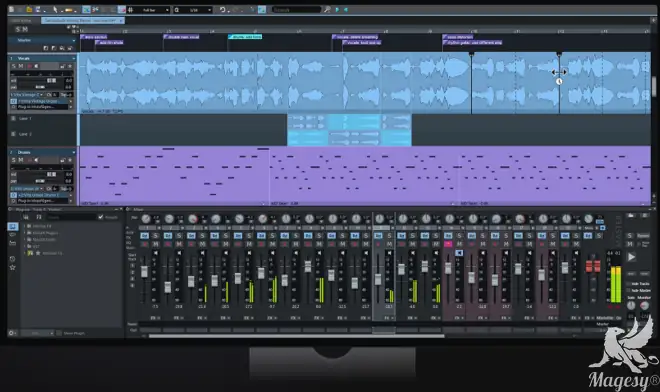Open project with the folder icon
This screenshot has width=660, height=392.
29,9
